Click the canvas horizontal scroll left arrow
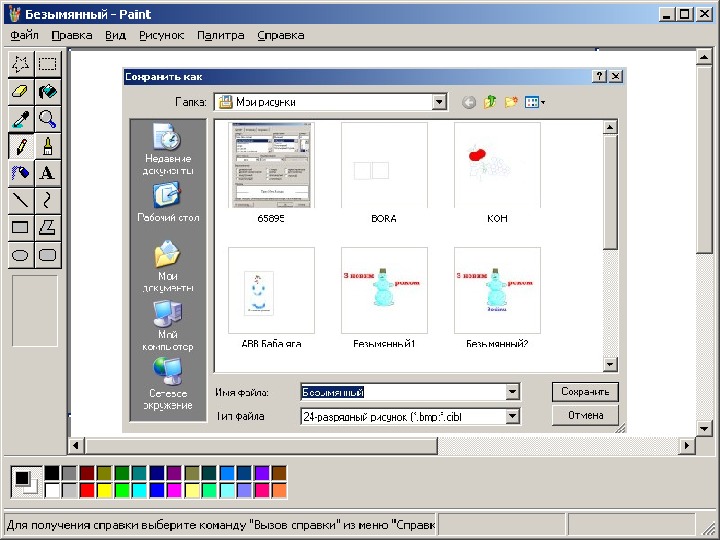Screen dimensions: 720x540 (x=76, y=445)
